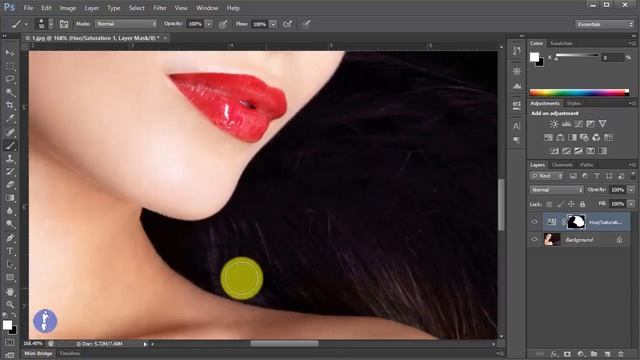This screenshot has height=360, width=640.
Task: Switch to the Swatches tab
Action: tap(561, 43)
